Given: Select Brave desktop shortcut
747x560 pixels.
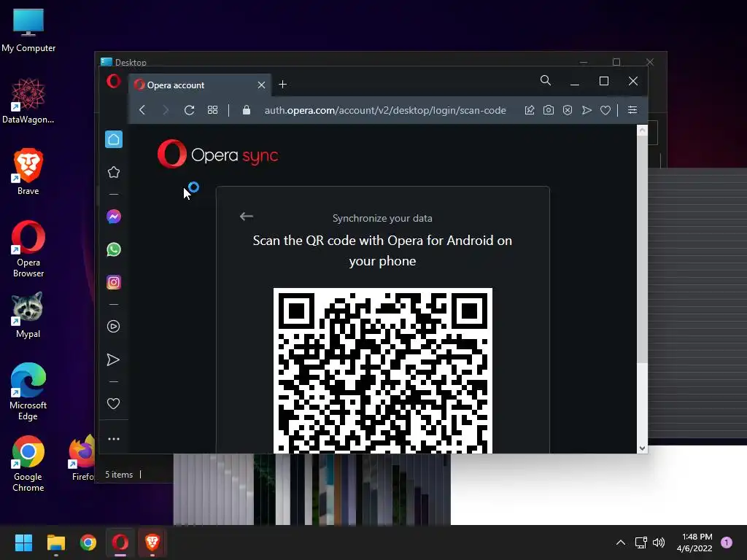Looking at the screenshot, I should pyautogui.click(x=28, y=172).
